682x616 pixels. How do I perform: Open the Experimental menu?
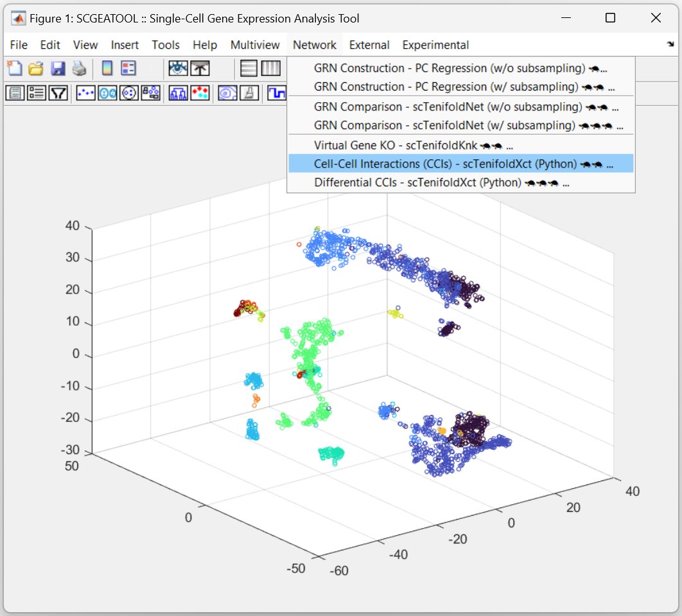click(435, 45)
